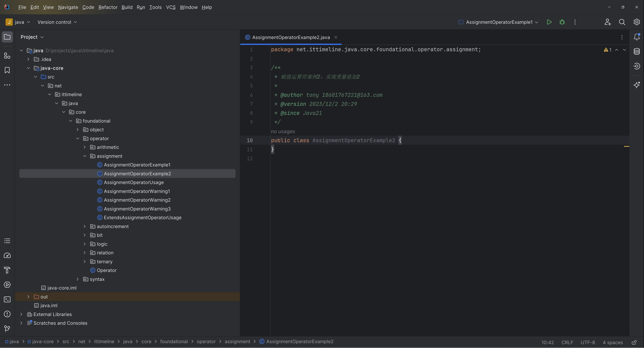Select AssignmentOperatorExample1 in project tree
The height and width of the screenshot is (348, 644).
tap(137, 165)
